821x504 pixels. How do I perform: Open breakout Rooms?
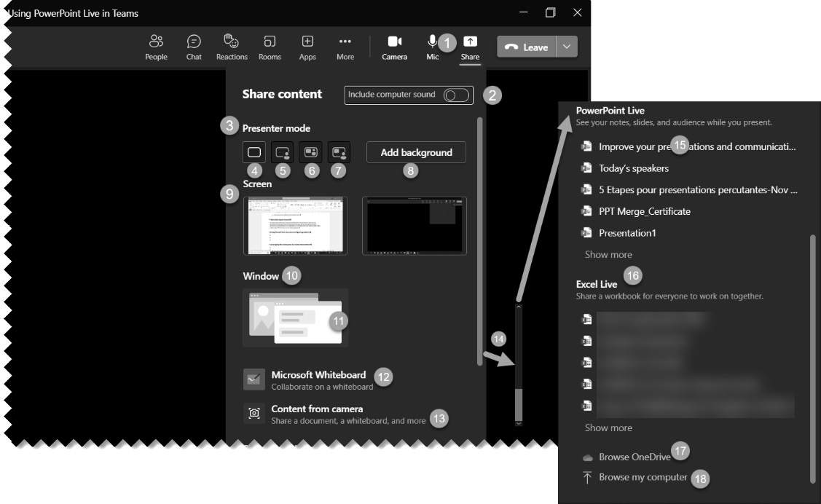click(270, 47)
